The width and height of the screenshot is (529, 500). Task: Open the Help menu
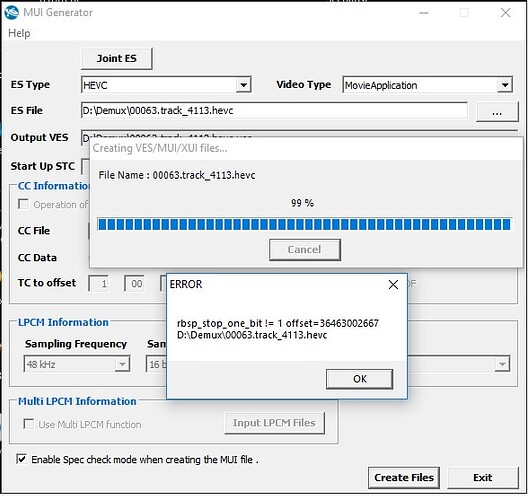19,33
